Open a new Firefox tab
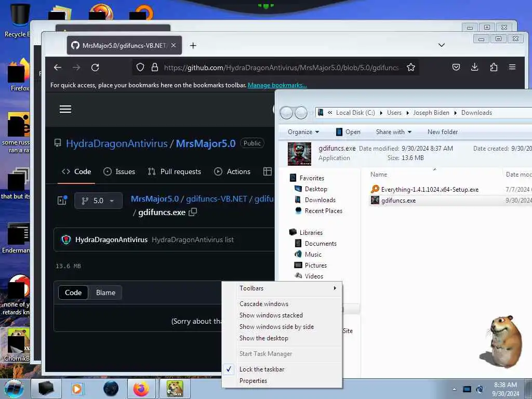Image resolution: width=532 pixels, height=399 pixels. (x=193, y=46)
